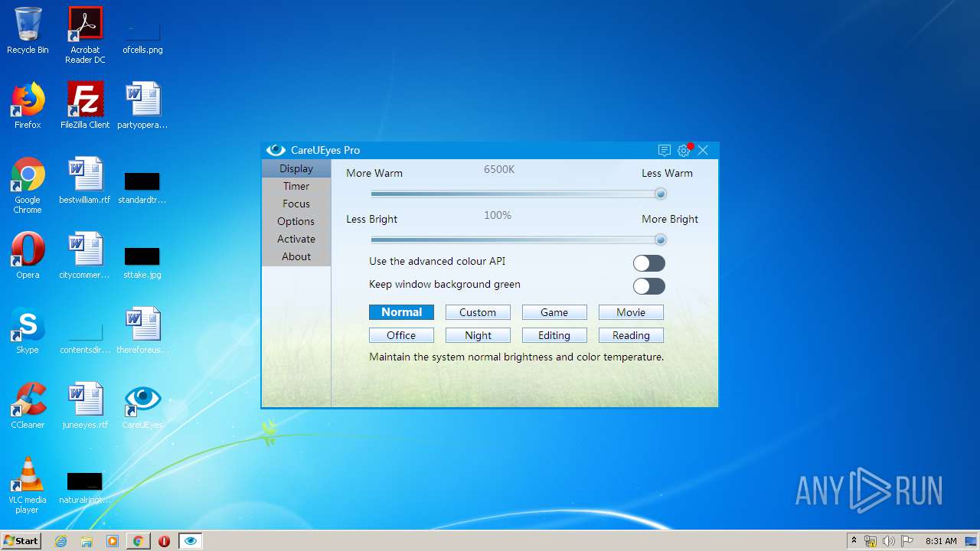This screenshot has height=551, width=980.
Task: Launch Opera desktop shortcut
Action: 28,256
